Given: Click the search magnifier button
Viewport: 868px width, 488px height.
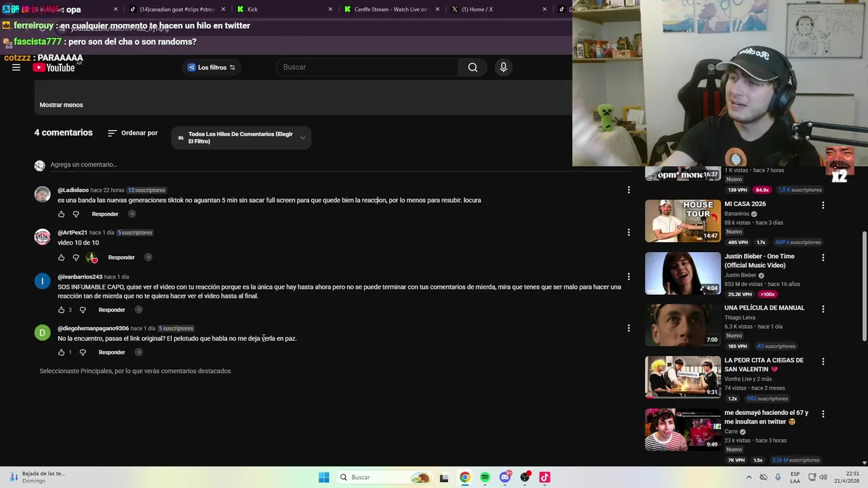Looking at the screenshot, I should (x=473, y=67).
